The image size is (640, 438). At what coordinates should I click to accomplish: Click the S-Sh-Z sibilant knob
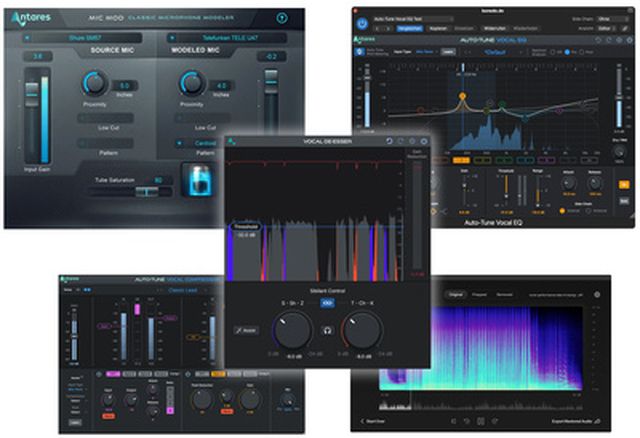click(293, 330)
